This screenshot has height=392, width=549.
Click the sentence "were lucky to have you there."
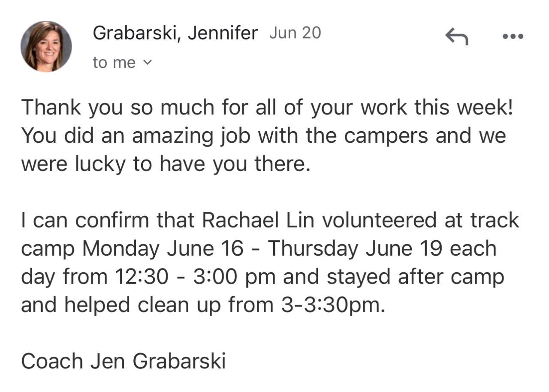pyautogui.click(x=165, y=164)
